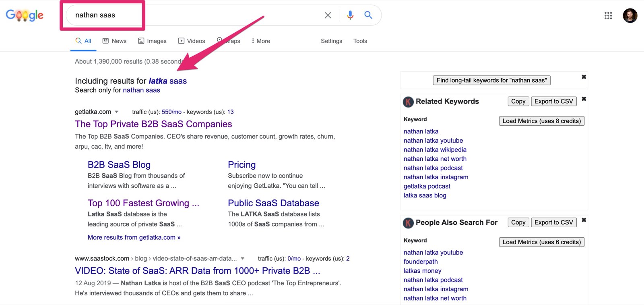Switch to the Videos tab
The width and height of the screenshot is (644, 305).
point(192,41)
